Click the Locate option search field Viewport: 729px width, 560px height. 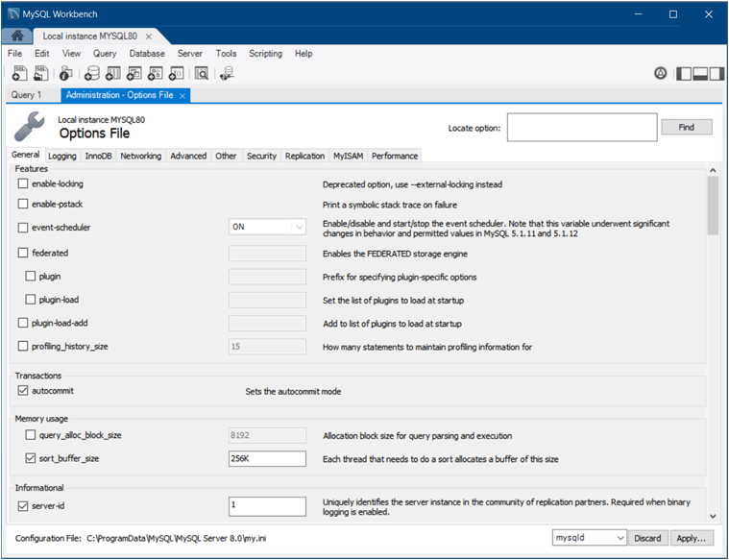pyautogui.click(x=581, y=127)
